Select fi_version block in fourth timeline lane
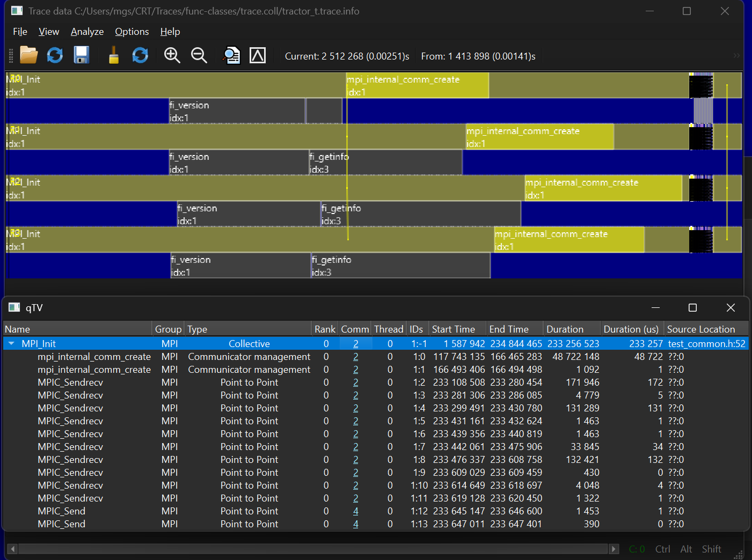 pyautogui.click(x=240, y=266)
